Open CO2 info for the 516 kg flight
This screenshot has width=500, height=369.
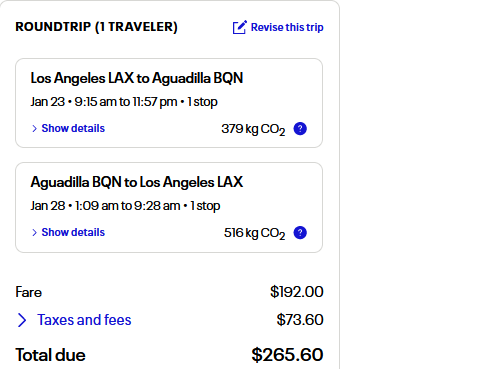(300, 233)
